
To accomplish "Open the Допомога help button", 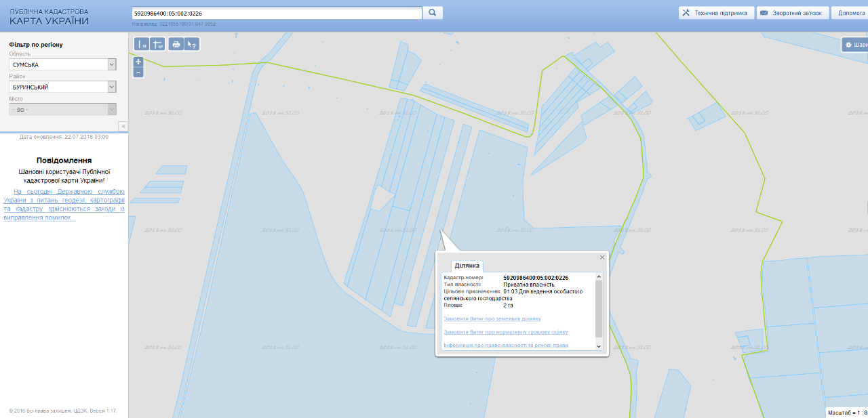I will [850, 13].
